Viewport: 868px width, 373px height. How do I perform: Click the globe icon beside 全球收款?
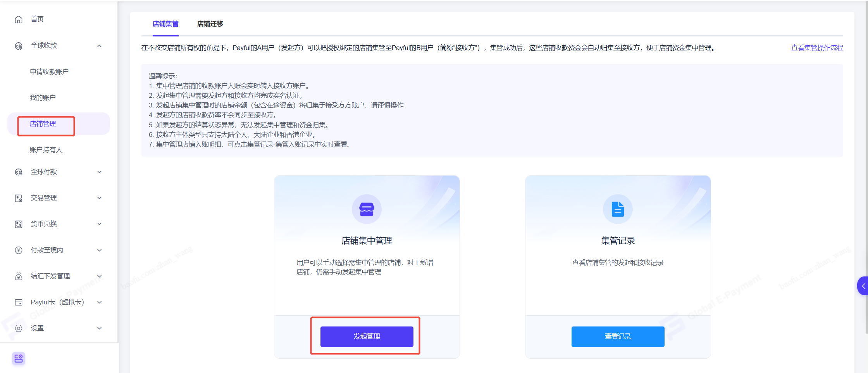[x=19, y=46]
